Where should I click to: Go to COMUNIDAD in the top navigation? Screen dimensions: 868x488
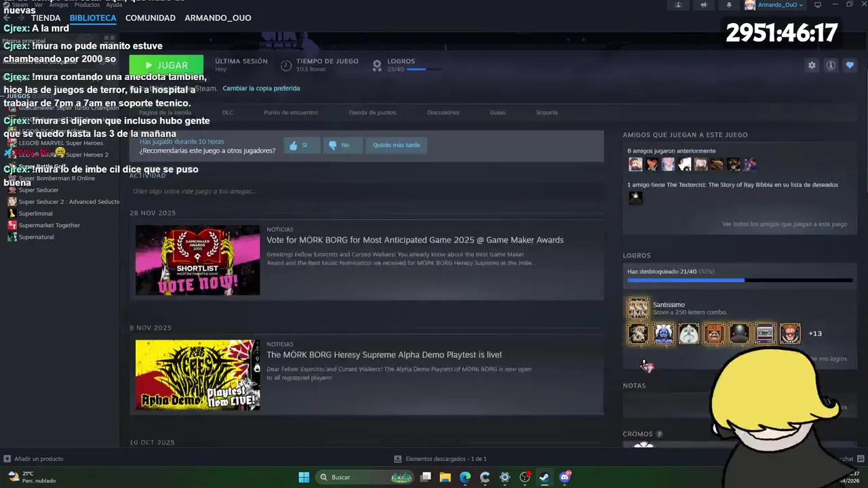tap(150, 18)
